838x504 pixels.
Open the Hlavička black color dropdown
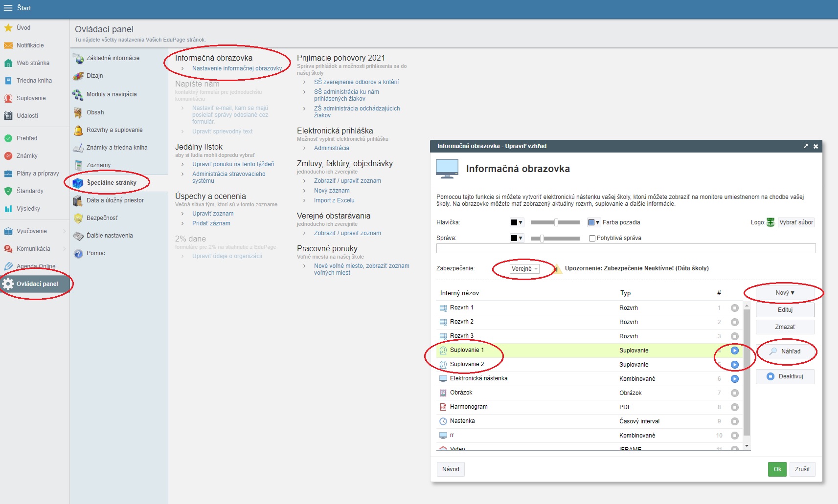coord(517,222)
